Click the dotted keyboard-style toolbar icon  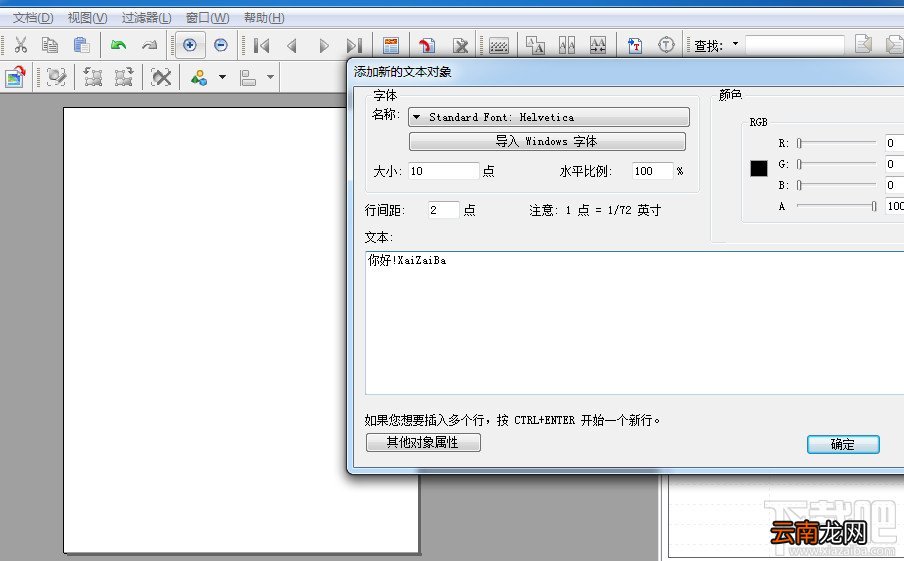(x=499, y=46)
